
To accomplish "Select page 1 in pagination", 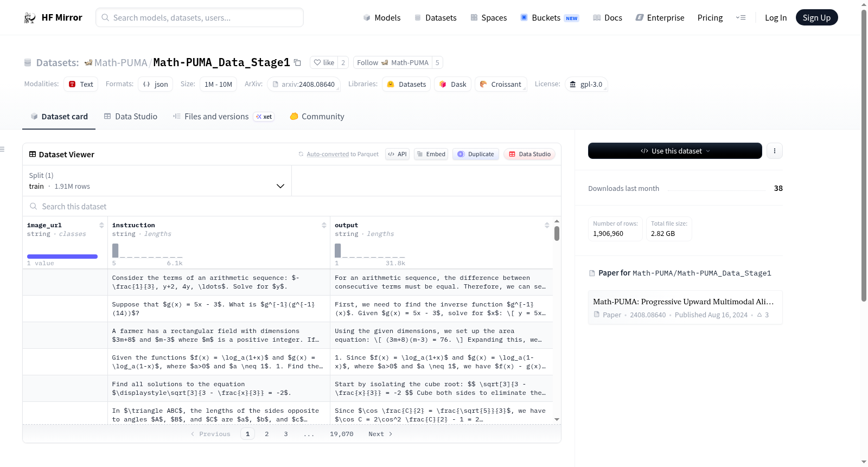I will pyautogui.click(x=248, y=434).
